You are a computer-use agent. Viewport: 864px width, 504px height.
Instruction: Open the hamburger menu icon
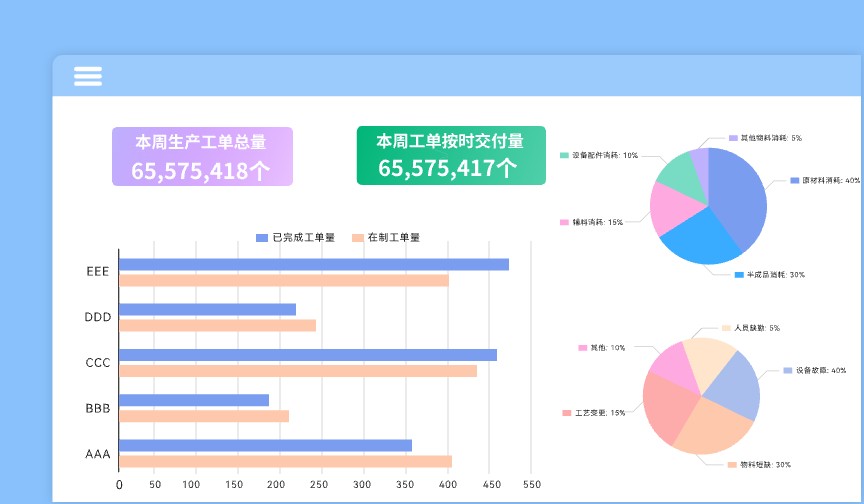pyautogui.click(x=88, y=76)
